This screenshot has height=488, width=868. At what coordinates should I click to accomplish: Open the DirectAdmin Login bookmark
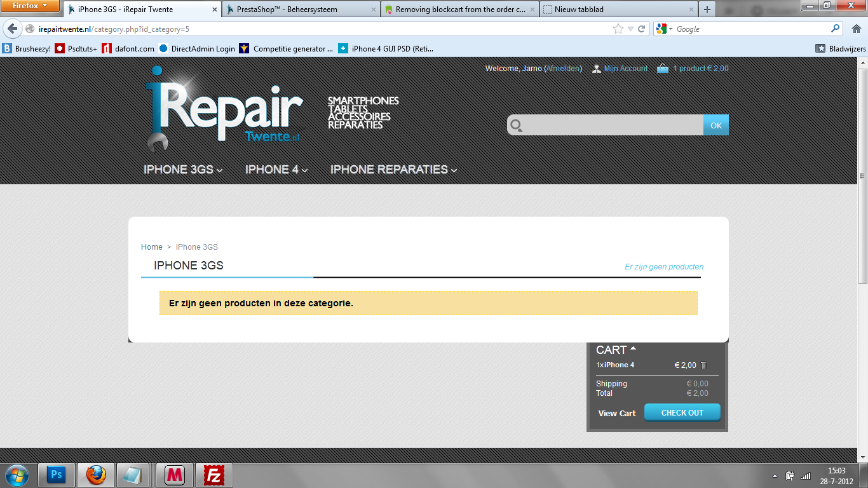pyautogui.click(x=197, y=48)
